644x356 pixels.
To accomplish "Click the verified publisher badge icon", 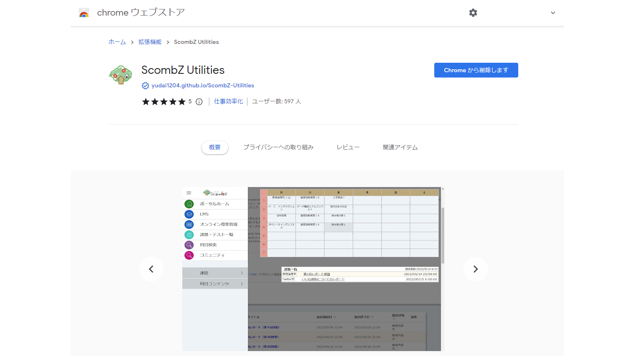I will (x=145, y=86).
